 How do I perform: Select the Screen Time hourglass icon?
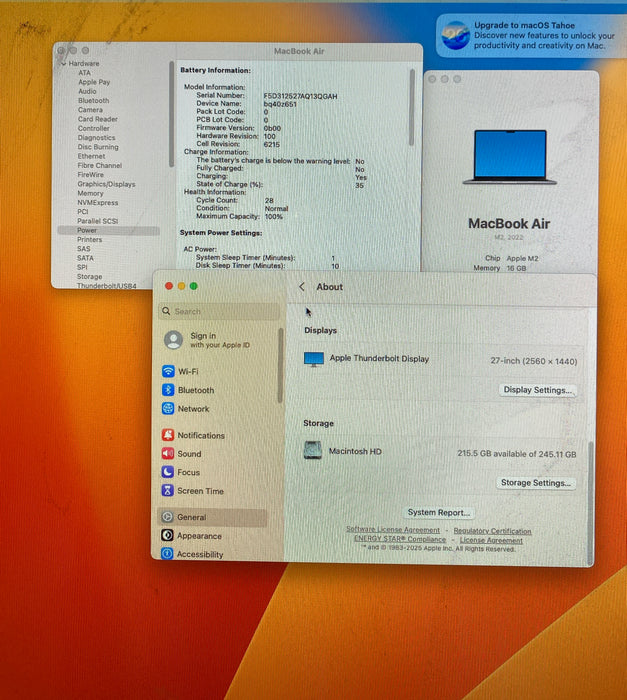coord(167,491)
